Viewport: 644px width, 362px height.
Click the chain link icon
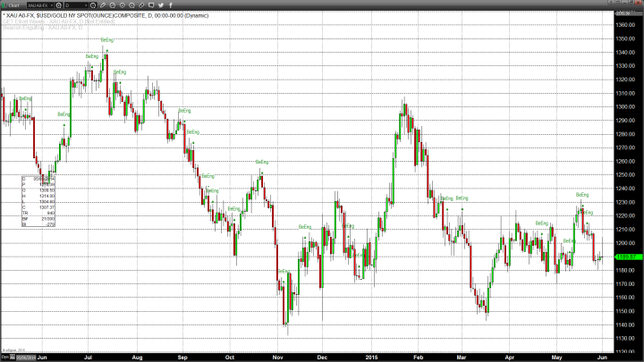pyautogui.click(x=141, y=5)
